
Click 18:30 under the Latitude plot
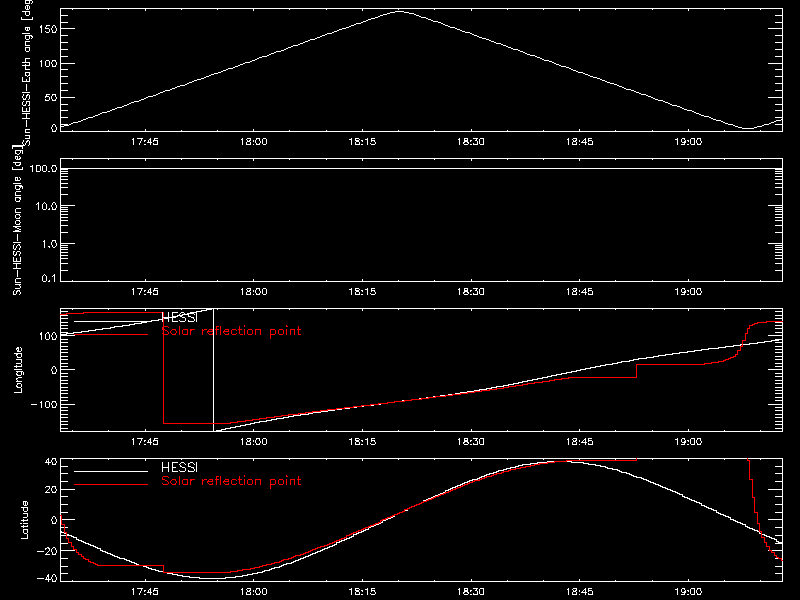click(x=471, y=592)
